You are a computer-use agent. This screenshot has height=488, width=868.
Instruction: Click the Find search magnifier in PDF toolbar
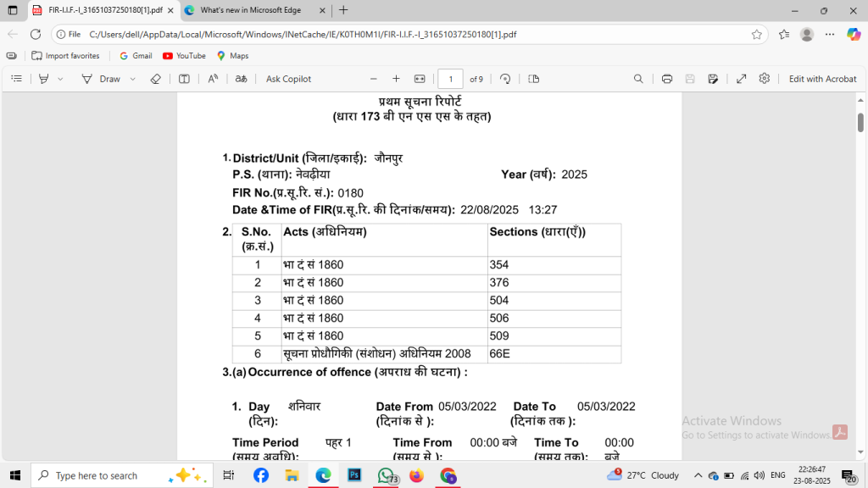coord(638,79)
